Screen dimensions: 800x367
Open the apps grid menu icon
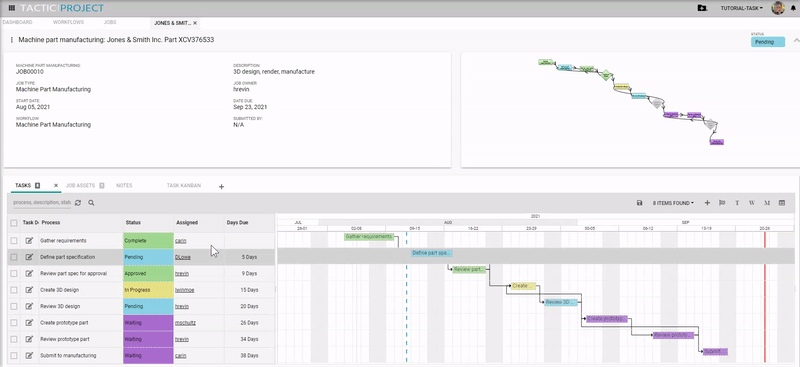coord(12,8)
